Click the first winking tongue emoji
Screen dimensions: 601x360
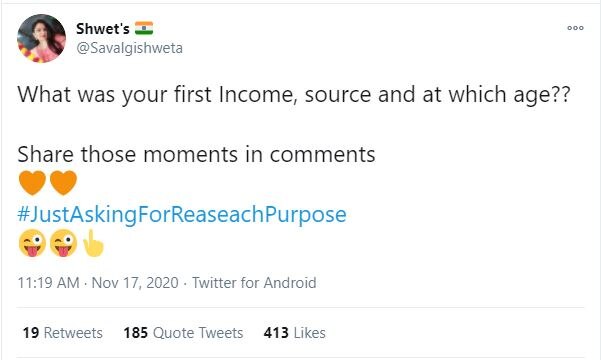(32, 243)
